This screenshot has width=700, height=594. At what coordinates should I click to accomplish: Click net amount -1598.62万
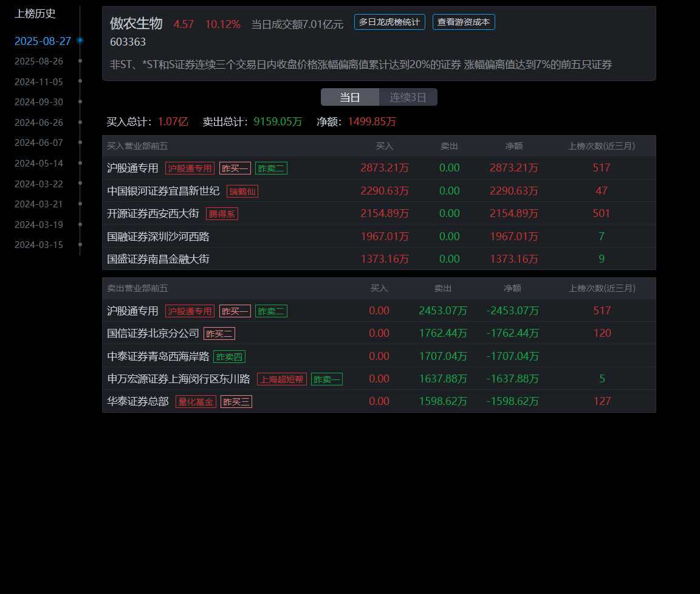pos(512,401)
